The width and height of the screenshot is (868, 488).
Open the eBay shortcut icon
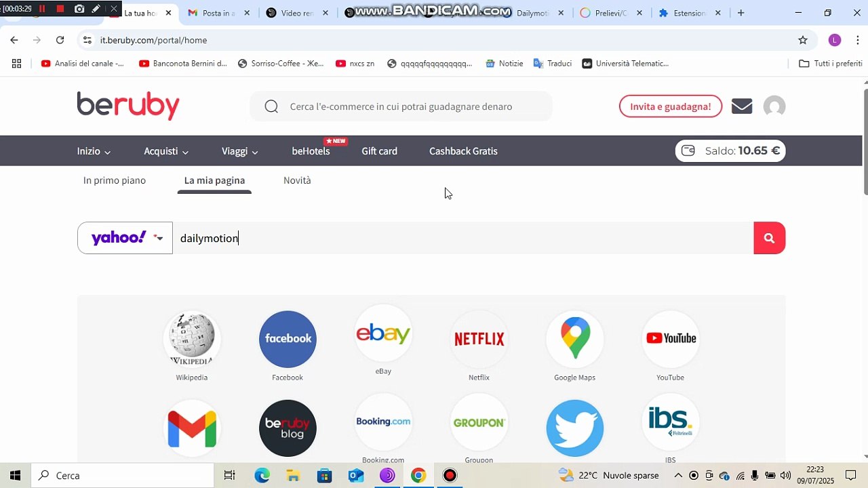coord(383,333)
